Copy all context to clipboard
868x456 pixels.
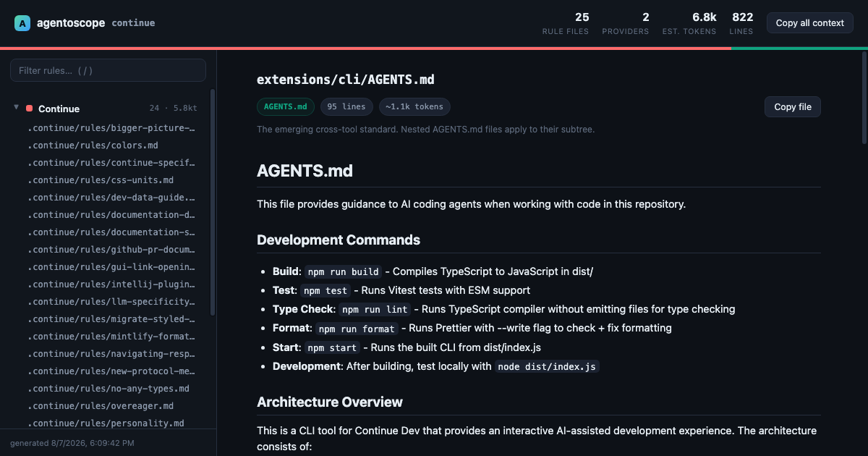[x=810, y=23]
